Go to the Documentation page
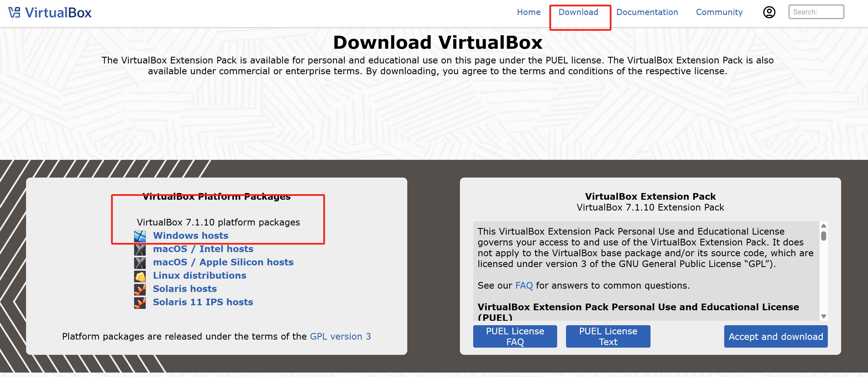Image resolution: width=868 pixels, height=377 pixels. point(647,12)
